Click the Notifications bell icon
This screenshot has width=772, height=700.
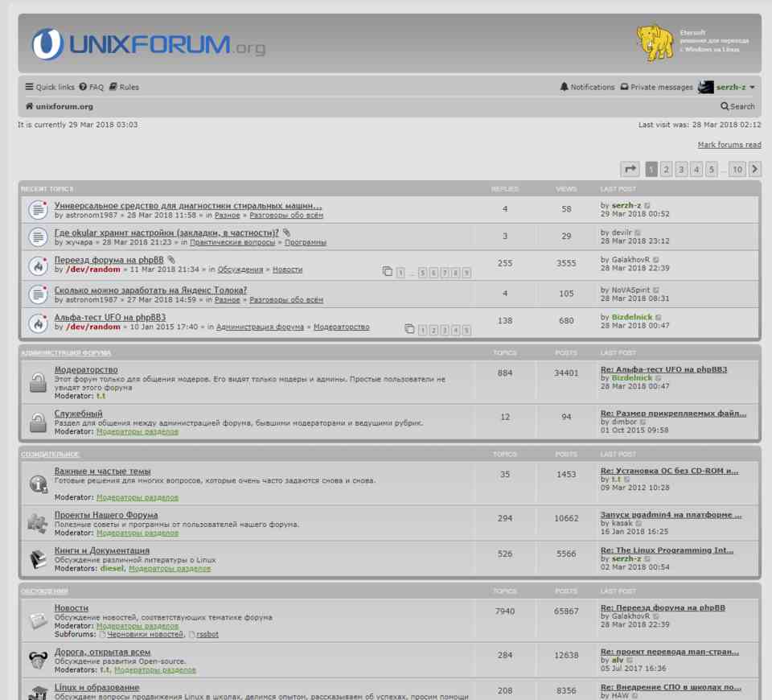pyautogui.click(x=565, y=87)
